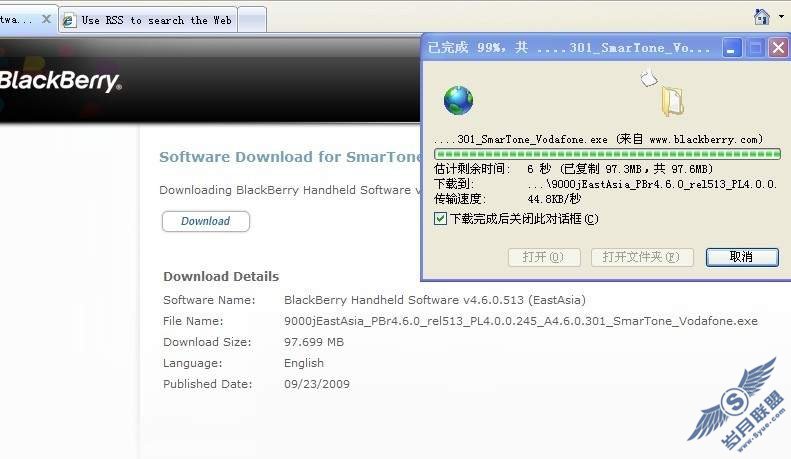
Task: Click the BlackBerry logo
Action: click(60, 81)
